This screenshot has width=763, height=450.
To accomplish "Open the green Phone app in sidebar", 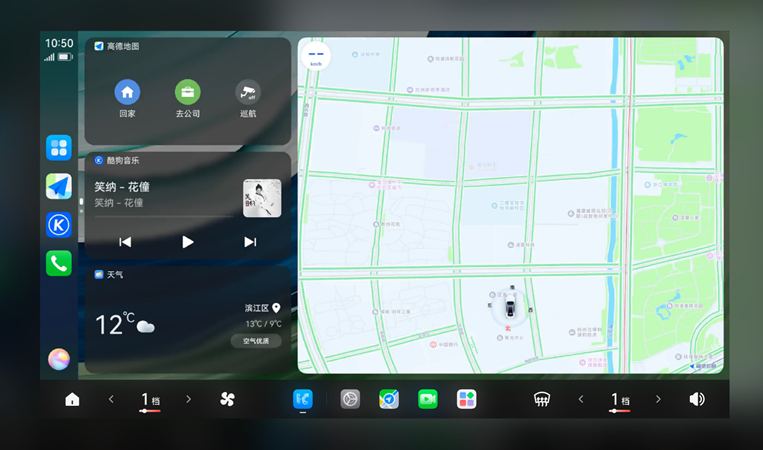I will coord(59,263).
